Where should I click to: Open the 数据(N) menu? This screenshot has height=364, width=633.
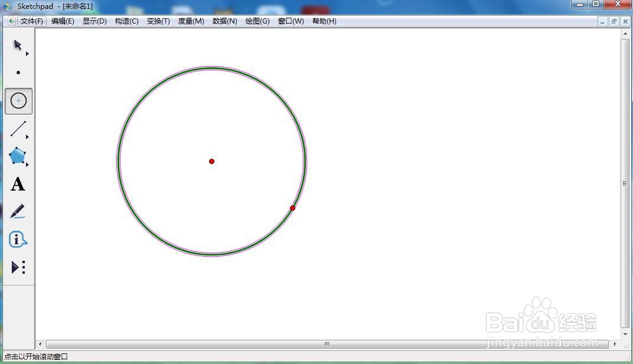(x=224, y=21)
